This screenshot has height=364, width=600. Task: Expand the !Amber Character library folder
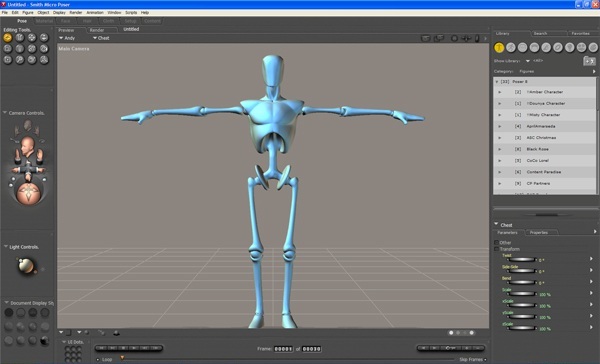point(500,92)
